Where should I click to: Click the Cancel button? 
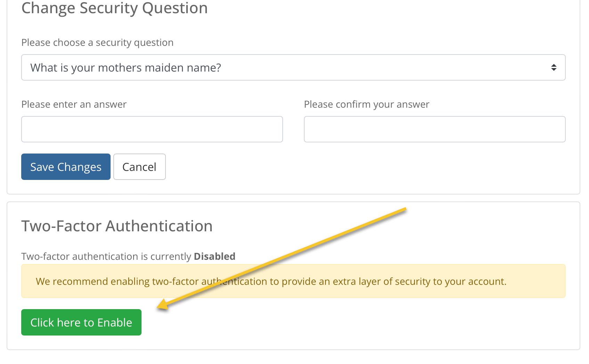pyautogui.click(x=139, y=167)
